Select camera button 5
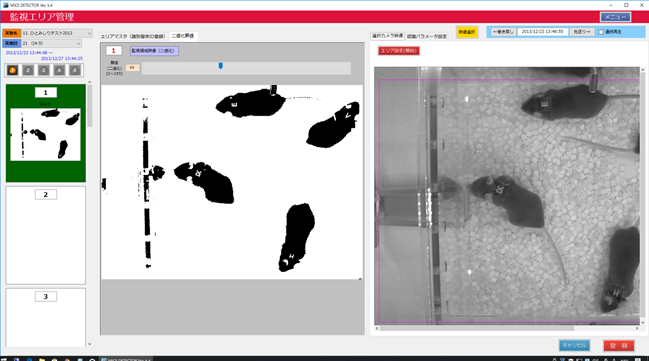Viewport: 649px width, 361px height. (x=75, y=70)
